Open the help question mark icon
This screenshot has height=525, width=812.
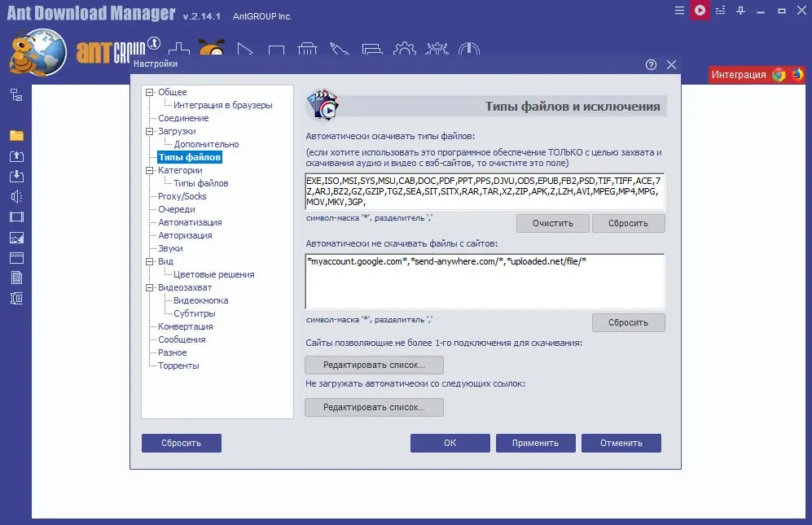pyautogui.click(x=651, y=65)
